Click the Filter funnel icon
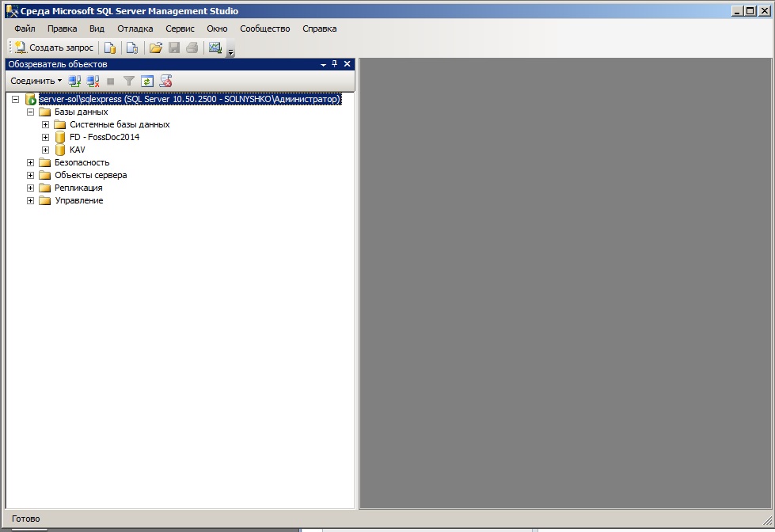The height and width of the screenshot is (532, 775). coord(129,81)
